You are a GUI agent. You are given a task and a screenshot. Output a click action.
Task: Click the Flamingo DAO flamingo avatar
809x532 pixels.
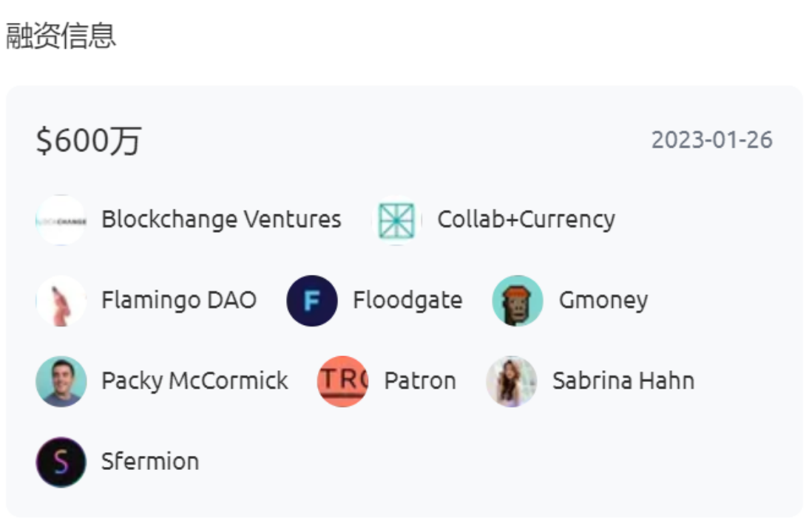(x=61, y=301)
